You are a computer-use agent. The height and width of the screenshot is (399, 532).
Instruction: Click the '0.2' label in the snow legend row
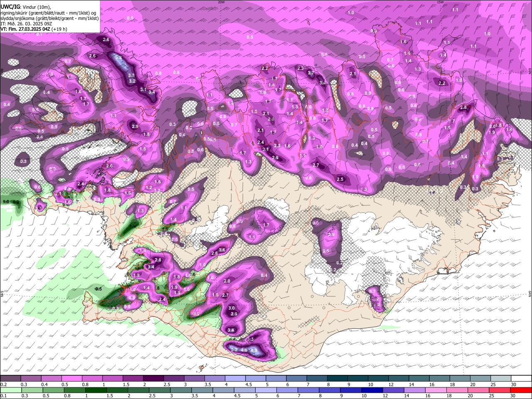point(3,384)
